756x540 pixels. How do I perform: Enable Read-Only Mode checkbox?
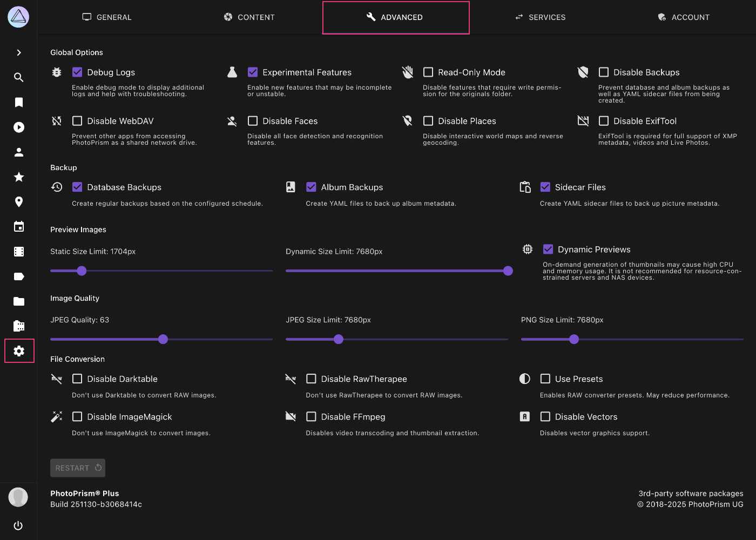pos(428,72)
